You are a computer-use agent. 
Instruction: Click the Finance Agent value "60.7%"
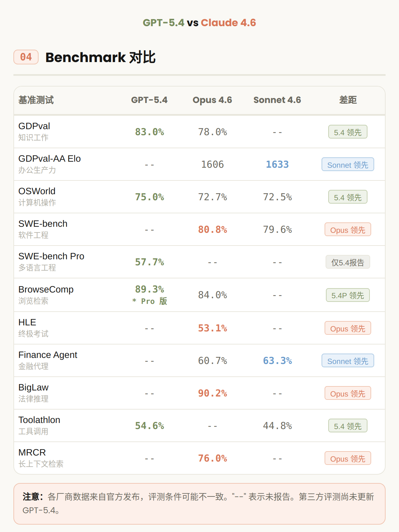pyautogui.click(x=213, y=361)
